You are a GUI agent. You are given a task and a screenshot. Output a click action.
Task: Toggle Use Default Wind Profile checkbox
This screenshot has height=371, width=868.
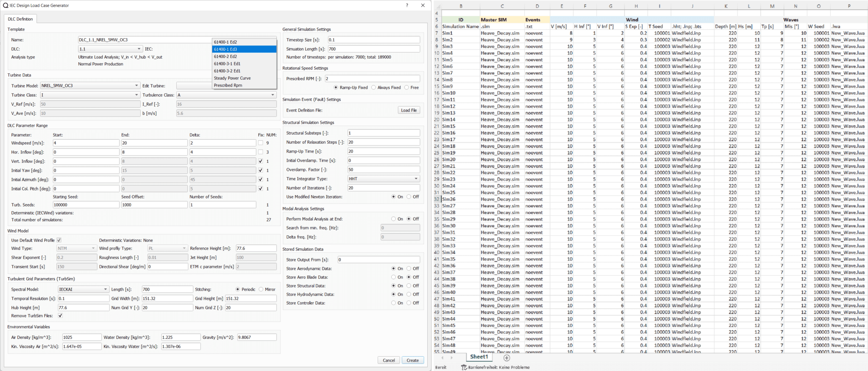[x=59, y=240]
